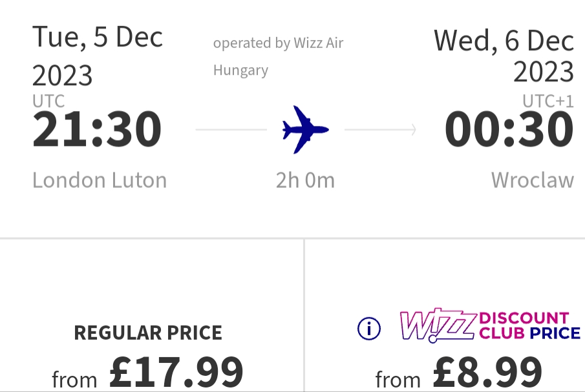Click the UTC departure timezone label
585x392 pixels.
tap(48, 101)
